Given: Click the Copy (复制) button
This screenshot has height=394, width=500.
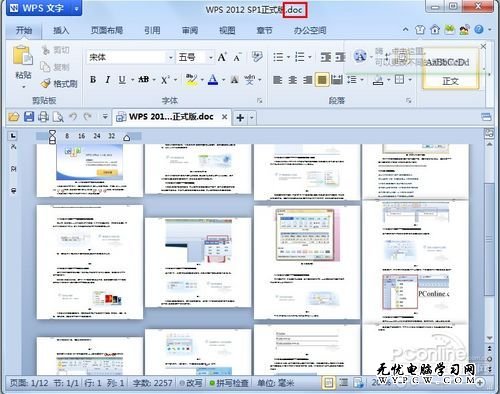Looking at the screenshot, I should [x=55, y=67].
